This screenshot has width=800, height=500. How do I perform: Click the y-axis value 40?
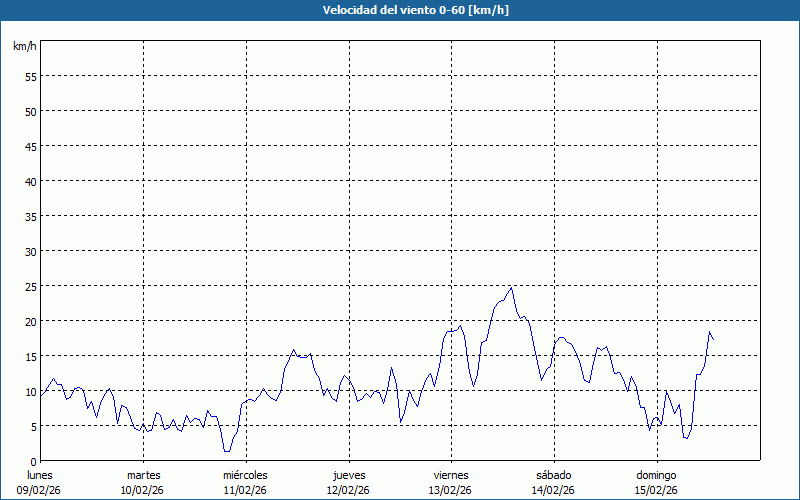pos(31,181)
